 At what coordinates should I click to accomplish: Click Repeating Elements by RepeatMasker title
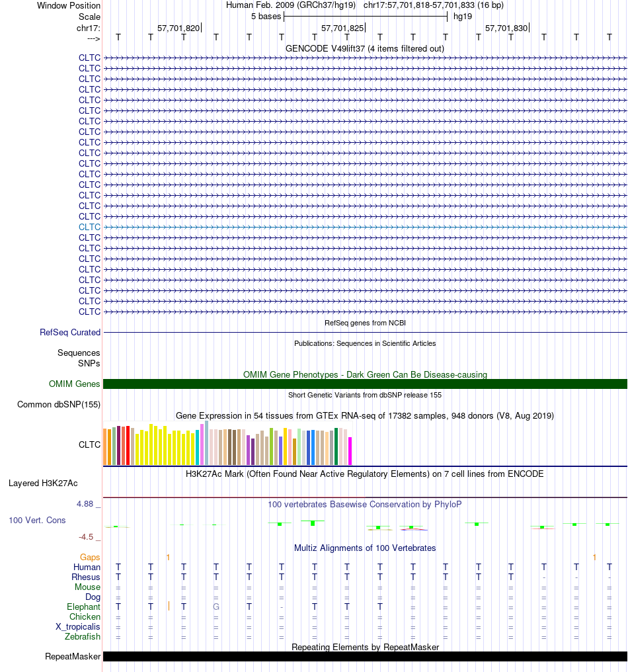365,647
